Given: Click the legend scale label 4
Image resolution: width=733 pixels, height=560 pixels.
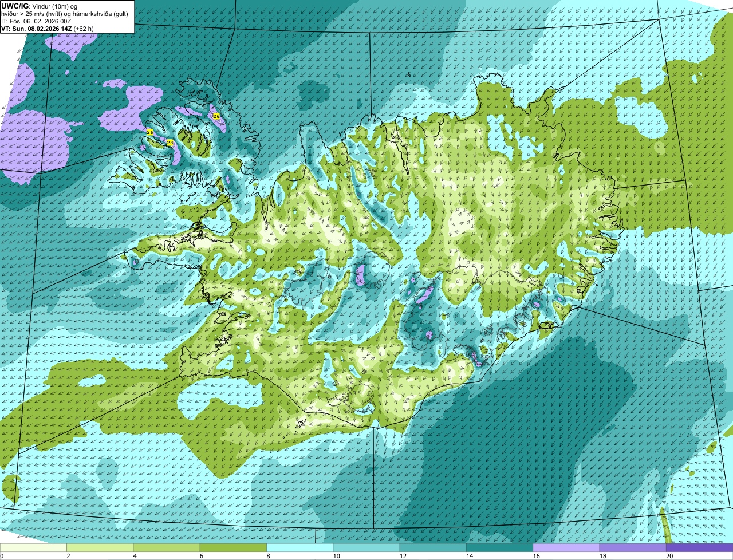Looking at the screenshot, I should tap(135, 556).
